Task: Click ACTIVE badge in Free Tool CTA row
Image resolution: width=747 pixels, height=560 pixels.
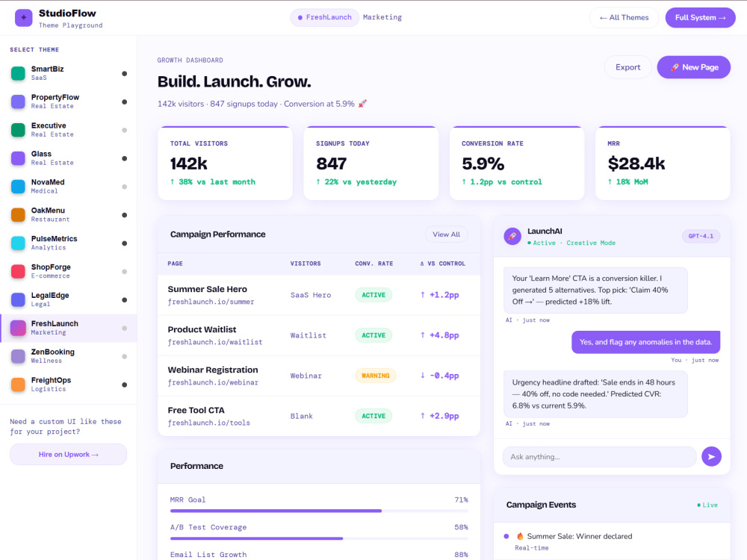Action: pyautogui.click(x=373, y=416)
